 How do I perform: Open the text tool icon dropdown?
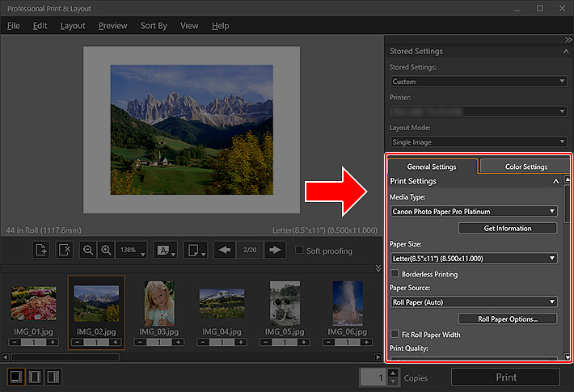click(x=165, y=251)
